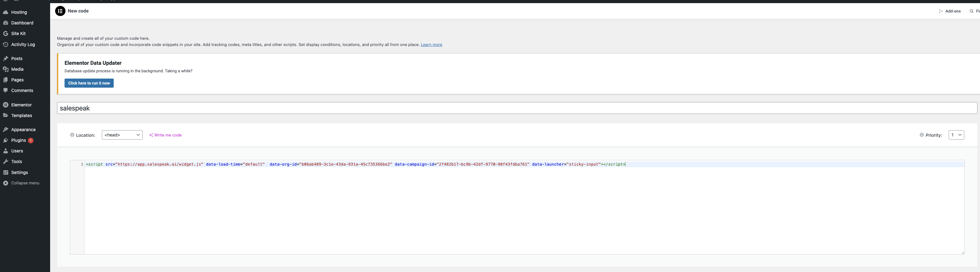The width and height of the screenshot is (980, 272).
Task: Click the Pages icon in sidebar
Action: pyautogui.click(x=6, y=80)
